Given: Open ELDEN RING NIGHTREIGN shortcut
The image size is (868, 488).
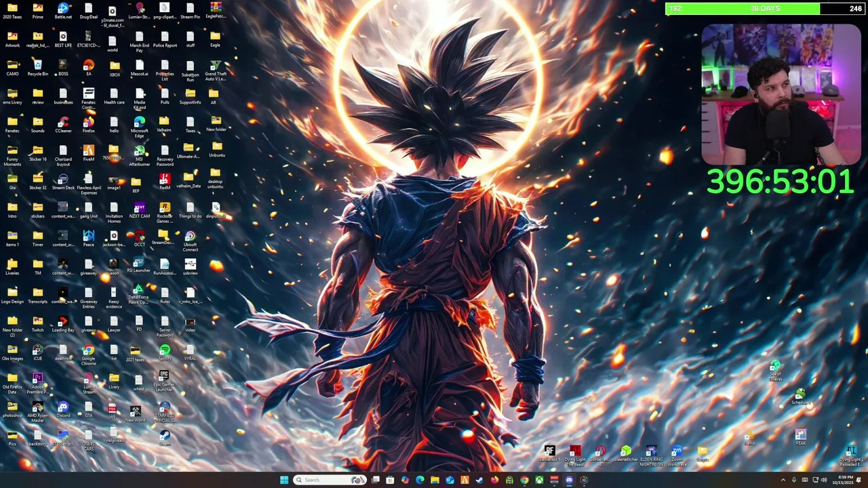Looking at the screenshot, I should click(x=651, y=455).
